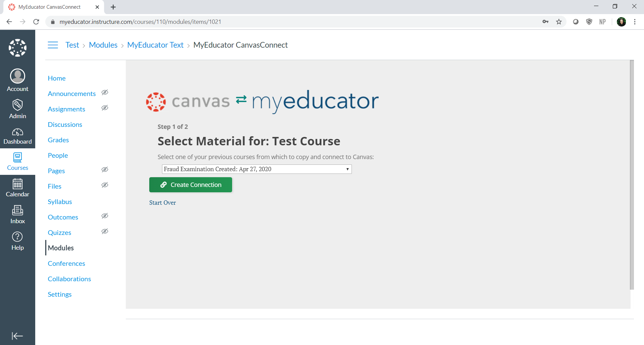
Task: Reload the page
Action: pos(36,22)
